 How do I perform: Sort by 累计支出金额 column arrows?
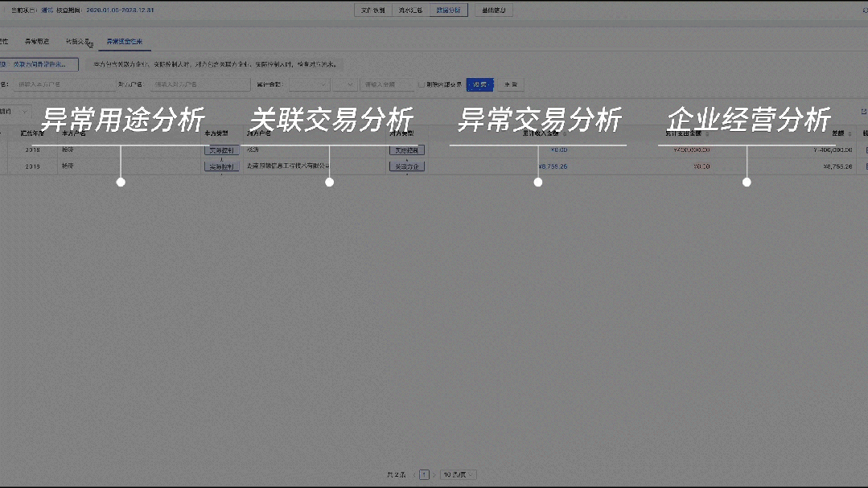click(707, 134)
